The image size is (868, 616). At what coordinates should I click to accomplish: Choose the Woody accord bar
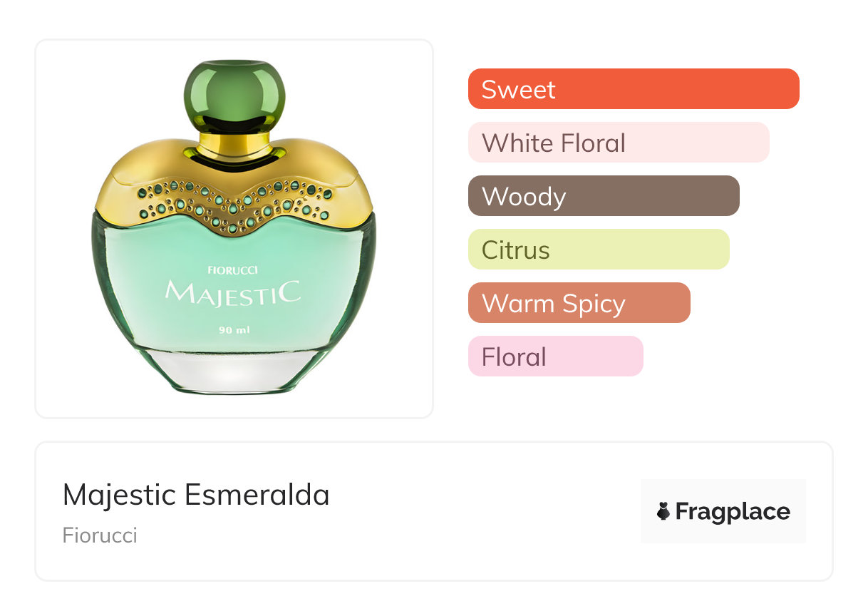(604, 196)
